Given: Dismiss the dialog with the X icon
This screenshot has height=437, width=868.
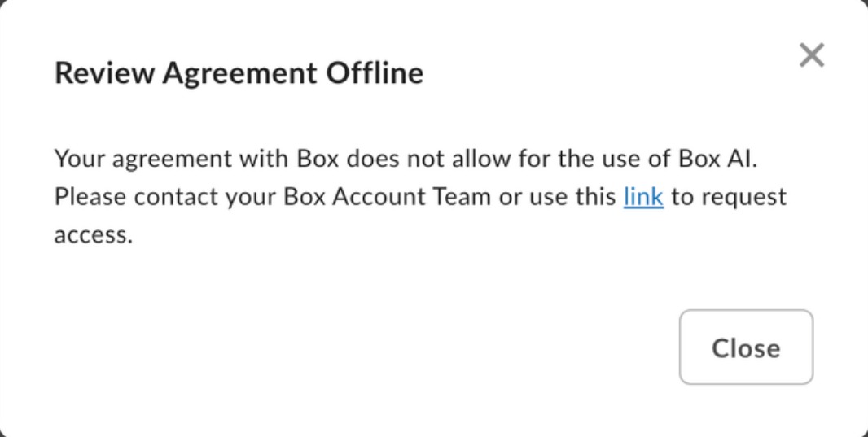Looking at the screenshot, I should (x=812, y=55).
